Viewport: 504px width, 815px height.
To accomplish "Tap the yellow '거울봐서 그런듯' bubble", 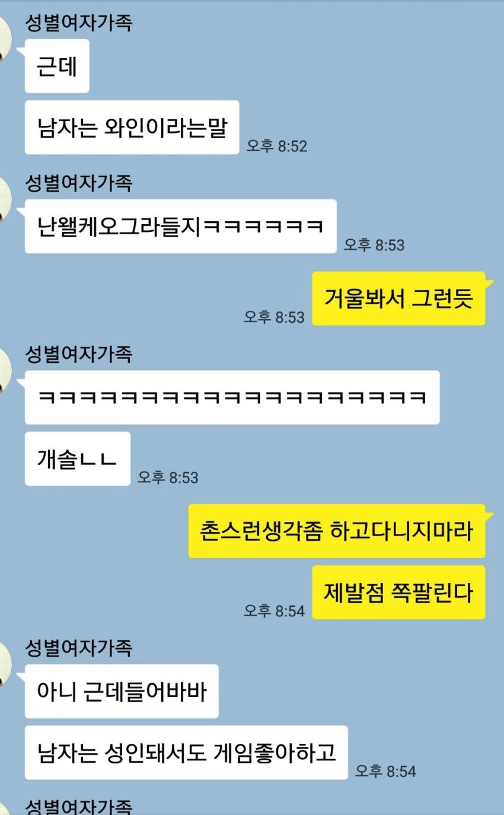I will tap(398, 299).
